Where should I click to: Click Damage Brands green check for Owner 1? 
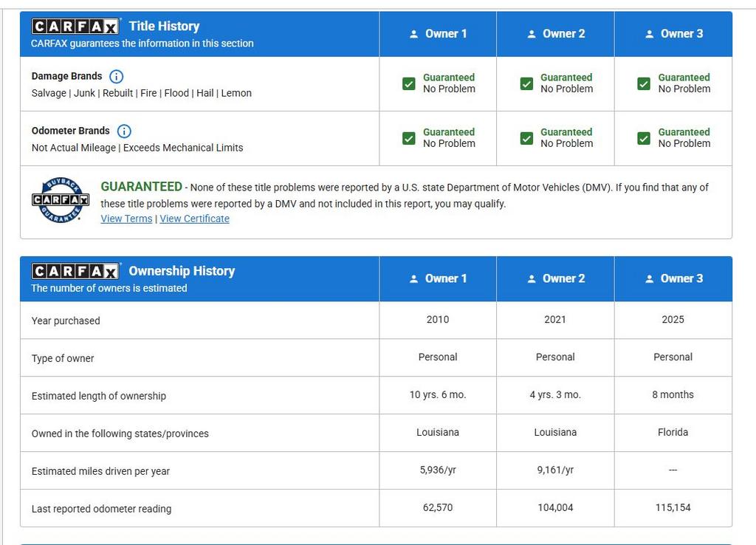coord(409,84)
